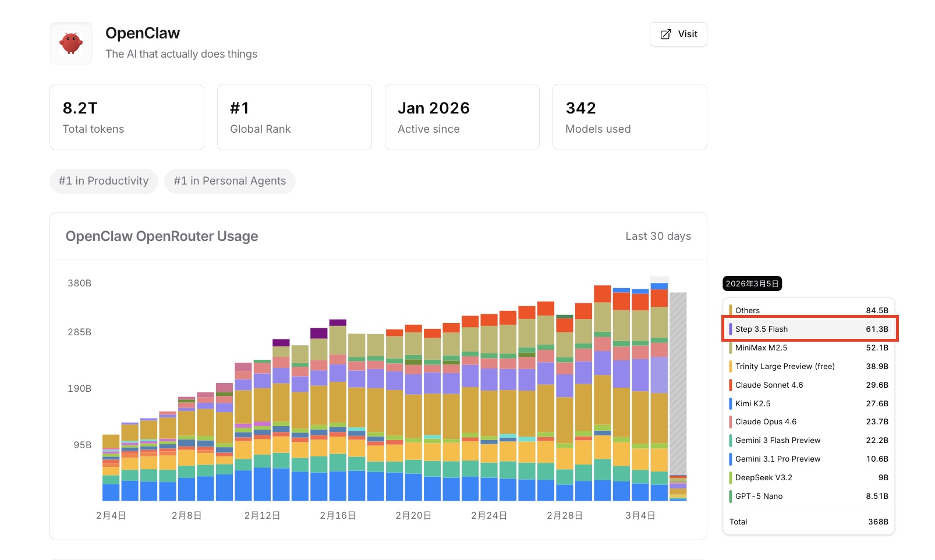
Task: Select the #1 in Productivity tag
Action: coord(104,181)
